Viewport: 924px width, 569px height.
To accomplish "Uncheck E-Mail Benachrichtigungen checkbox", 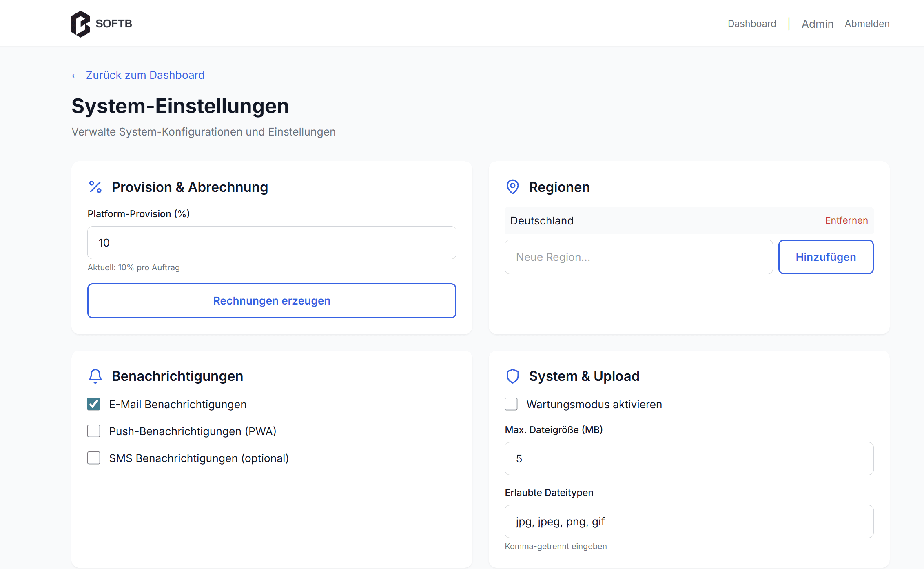I will click(x=94, y=404).
